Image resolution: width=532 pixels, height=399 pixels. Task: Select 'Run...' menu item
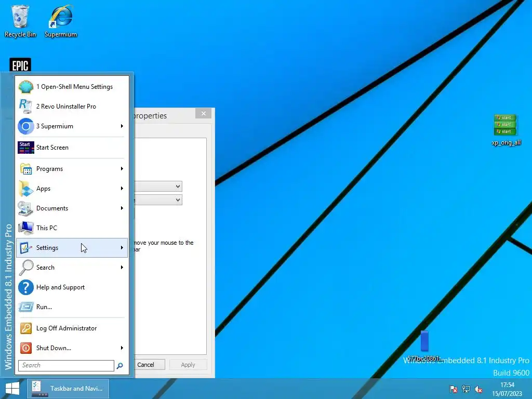tap(72, 307)
